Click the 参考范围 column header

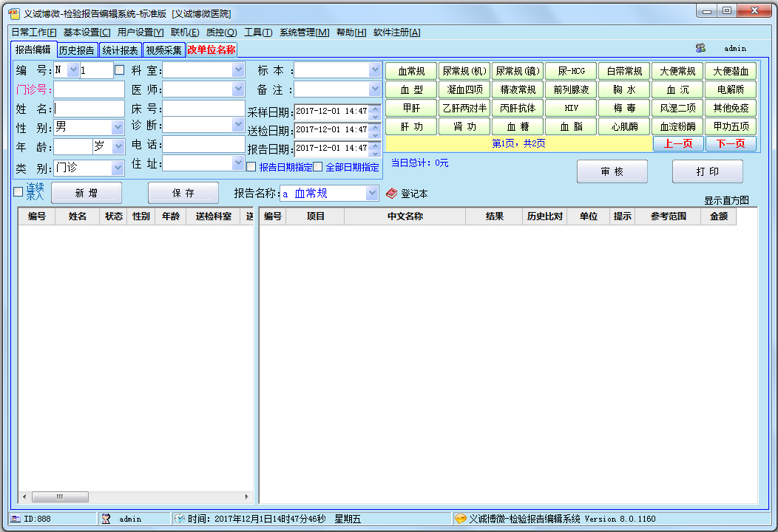669,216
